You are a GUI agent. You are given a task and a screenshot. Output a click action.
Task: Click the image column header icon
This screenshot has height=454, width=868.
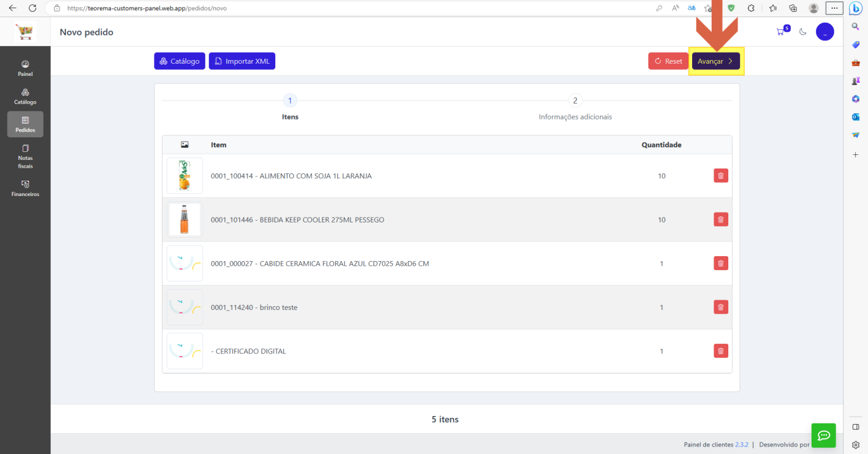[x=185, y=145]
